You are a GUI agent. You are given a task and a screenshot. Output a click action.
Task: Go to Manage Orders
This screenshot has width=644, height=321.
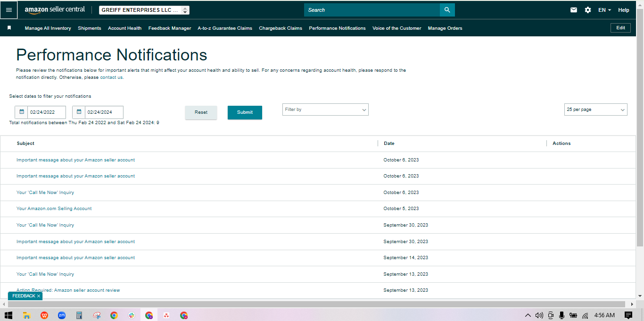(445, 28)
